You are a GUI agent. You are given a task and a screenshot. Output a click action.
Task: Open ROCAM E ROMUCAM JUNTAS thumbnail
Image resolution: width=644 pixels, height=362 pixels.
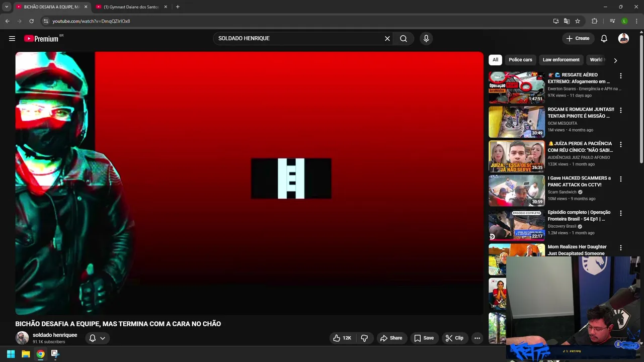point(517,122)
